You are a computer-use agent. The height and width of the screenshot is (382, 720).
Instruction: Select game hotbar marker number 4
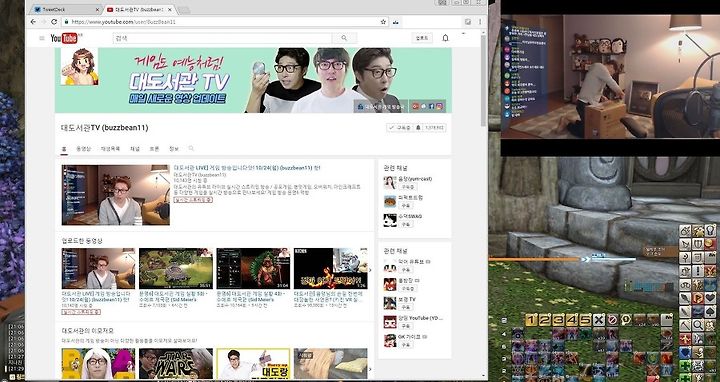(572, 320)
